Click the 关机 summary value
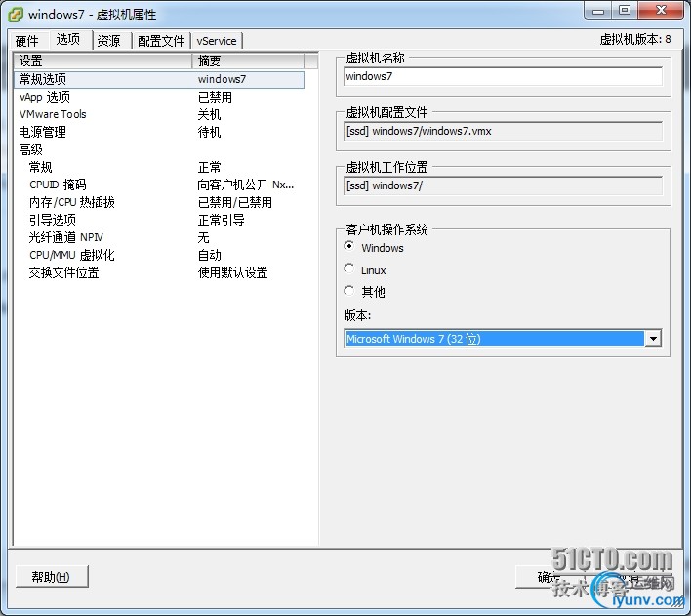 pos(209,114)
